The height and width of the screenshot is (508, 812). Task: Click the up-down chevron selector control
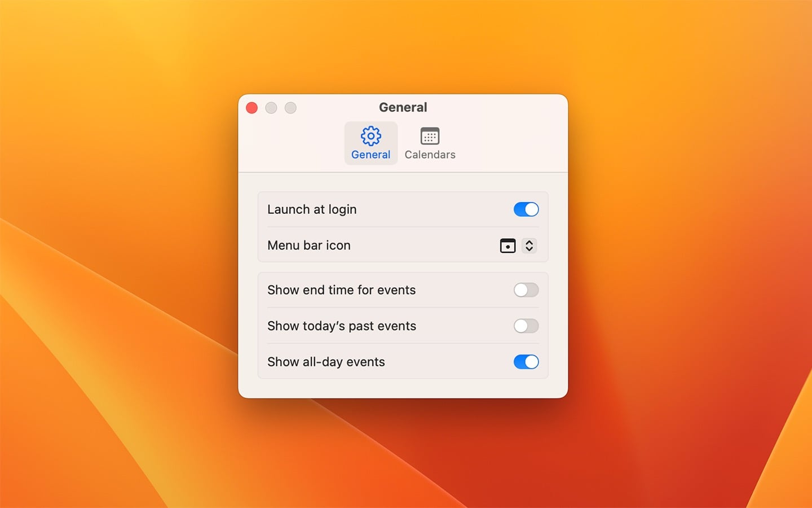tap(529, 246)
